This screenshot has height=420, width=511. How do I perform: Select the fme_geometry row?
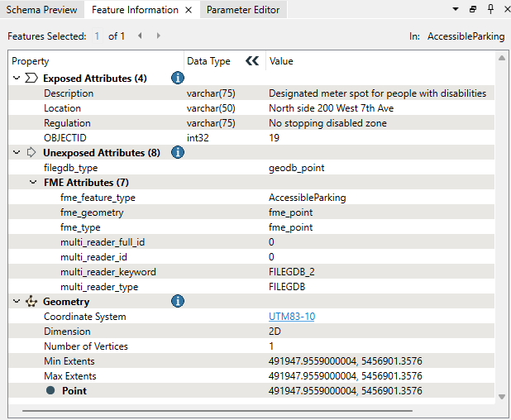pos(251,212)
